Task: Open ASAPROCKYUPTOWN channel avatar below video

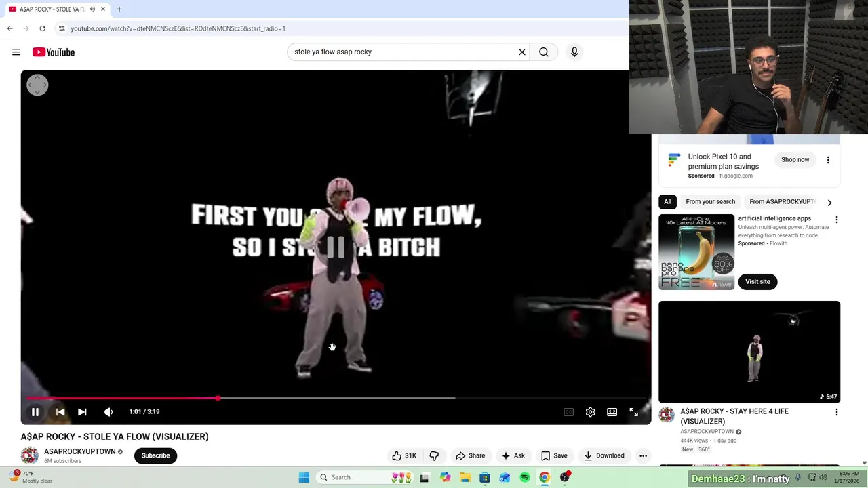Action: [29, 455]
